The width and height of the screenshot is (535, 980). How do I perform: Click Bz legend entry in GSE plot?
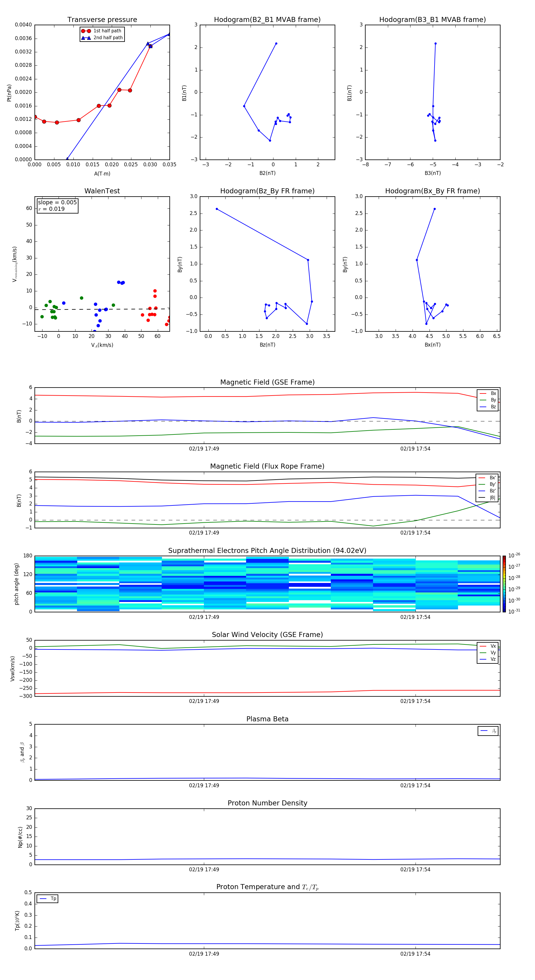(488, 407)
